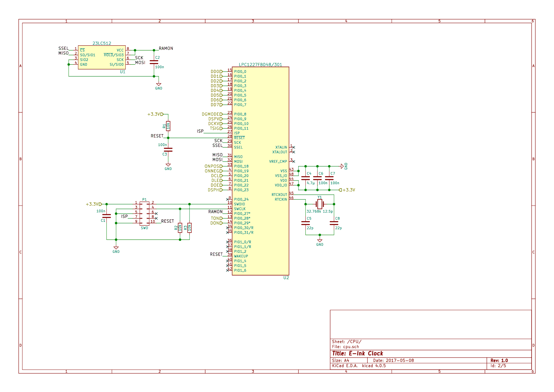Select capacitor C6 100n symbol
The height and width of the screenshot is (392, 554).
point(317,178)
